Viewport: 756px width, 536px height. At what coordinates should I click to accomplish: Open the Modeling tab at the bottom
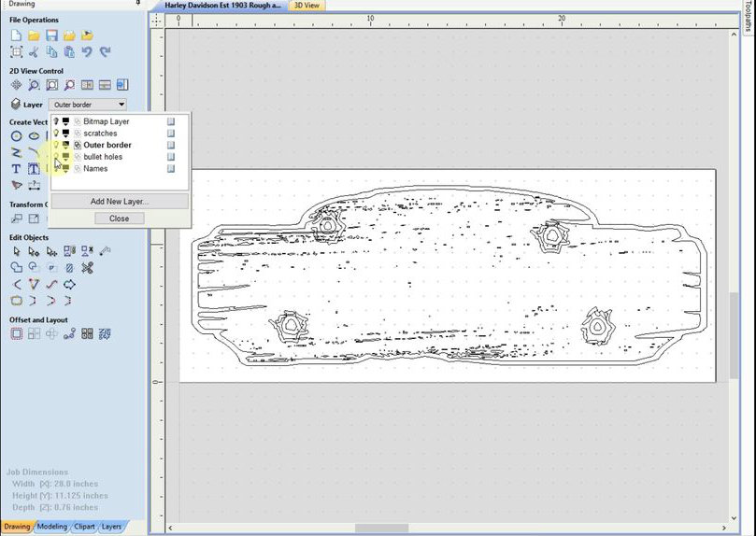pos(52,527)
